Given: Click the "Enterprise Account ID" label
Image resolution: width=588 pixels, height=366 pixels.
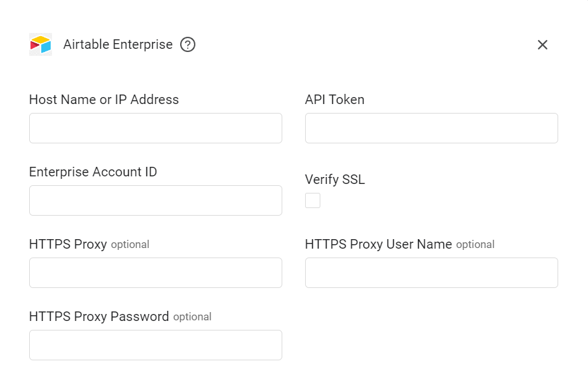Looking at the screenshot, I should 93,172.
